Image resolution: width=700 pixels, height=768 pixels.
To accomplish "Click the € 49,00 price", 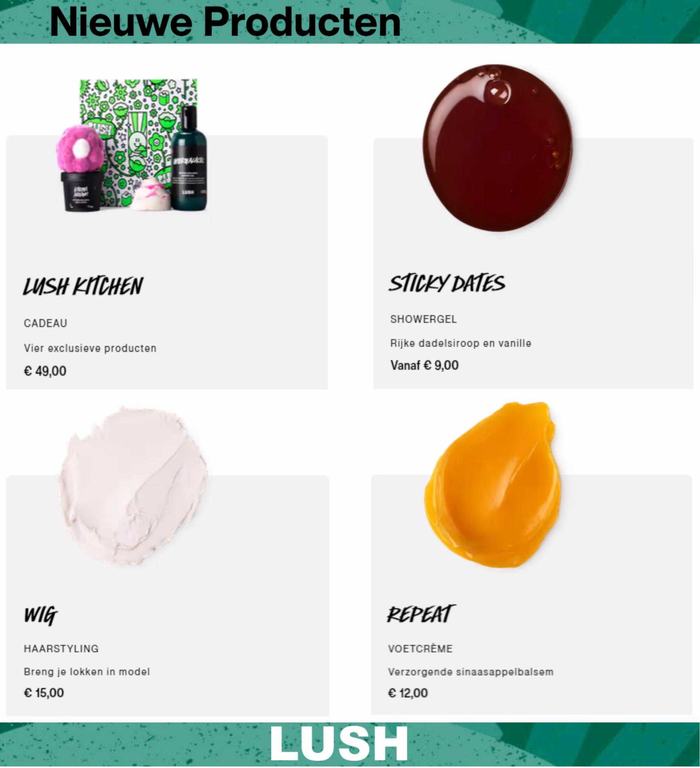I will [45, 371].
